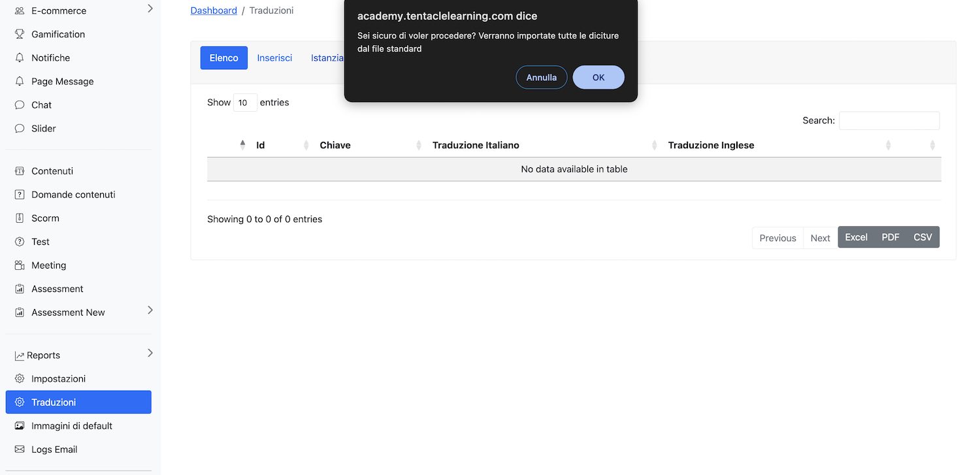This screenshot has width=980, height=475.
Task: Expand the Reports submenu chevron
Action: pos(150,353)
